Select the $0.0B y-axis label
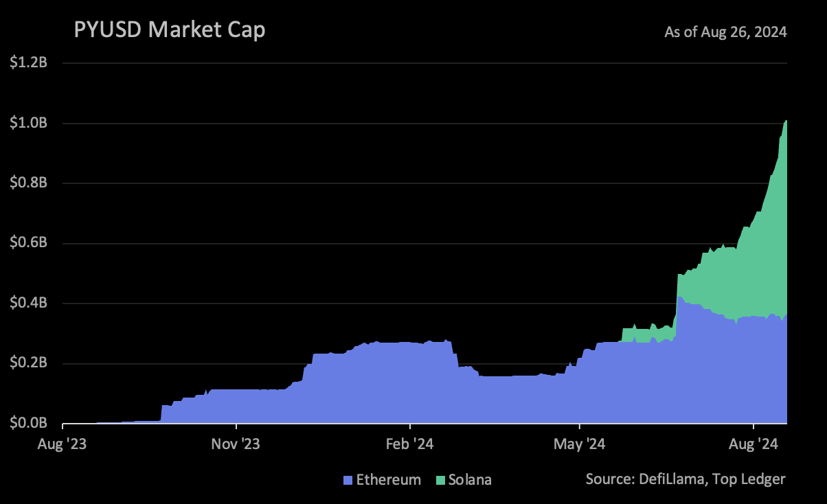This screenshot has height=504, width=827. (28, 423)
